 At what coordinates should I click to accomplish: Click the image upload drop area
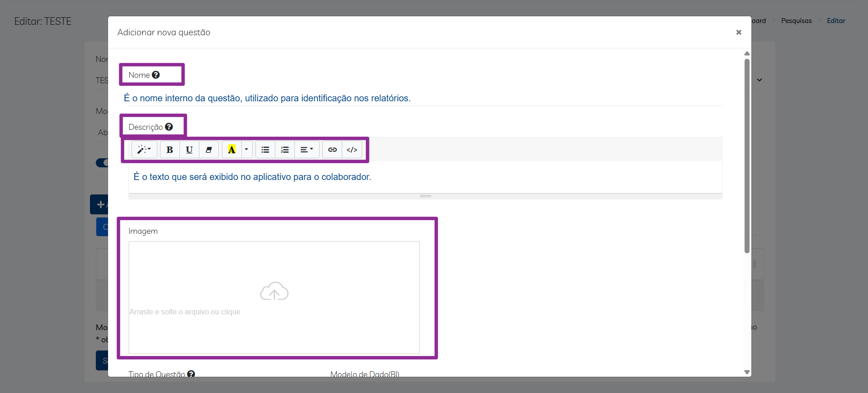(x=274, y=297)
